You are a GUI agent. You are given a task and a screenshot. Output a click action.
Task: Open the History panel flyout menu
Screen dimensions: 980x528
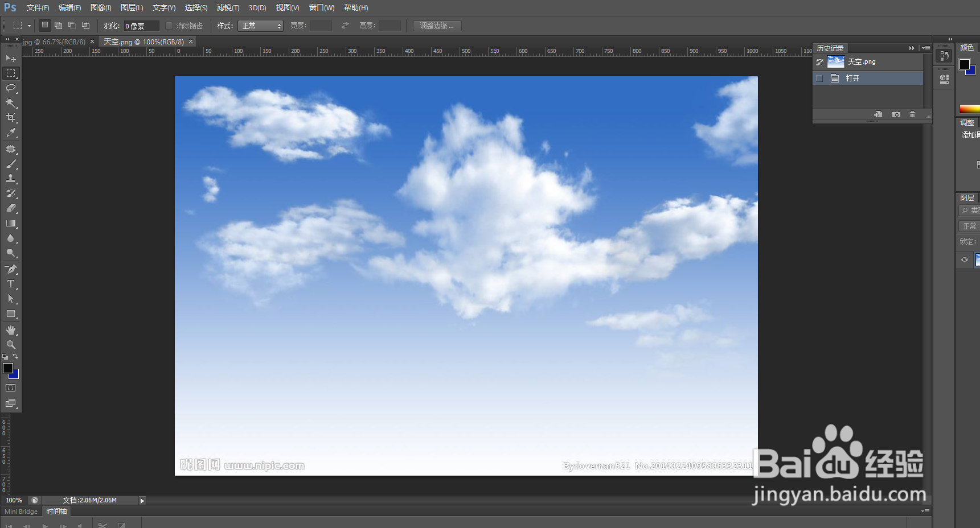tap(926, 48)
